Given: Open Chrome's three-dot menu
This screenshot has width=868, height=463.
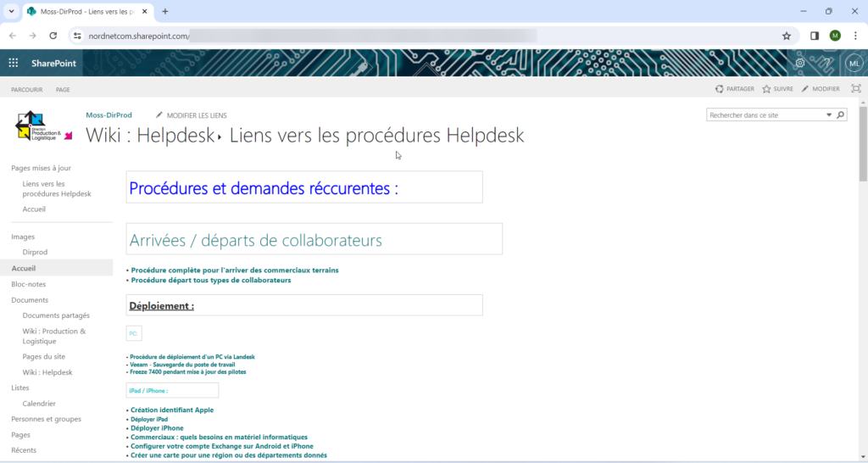Looking at the screenshot, I should pos(855,36).
